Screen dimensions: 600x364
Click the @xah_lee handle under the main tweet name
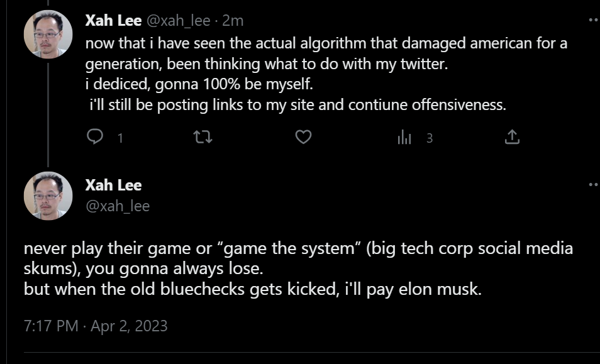[117, 206]
